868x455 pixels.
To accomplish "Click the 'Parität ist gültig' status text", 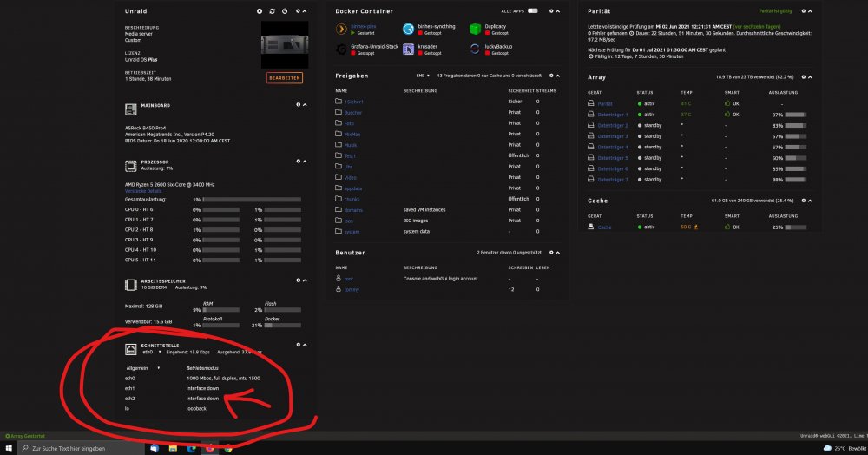I will point(775,11).
